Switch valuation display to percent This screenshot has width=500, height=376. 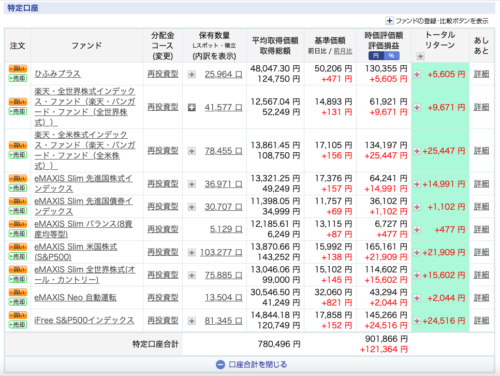392,56
